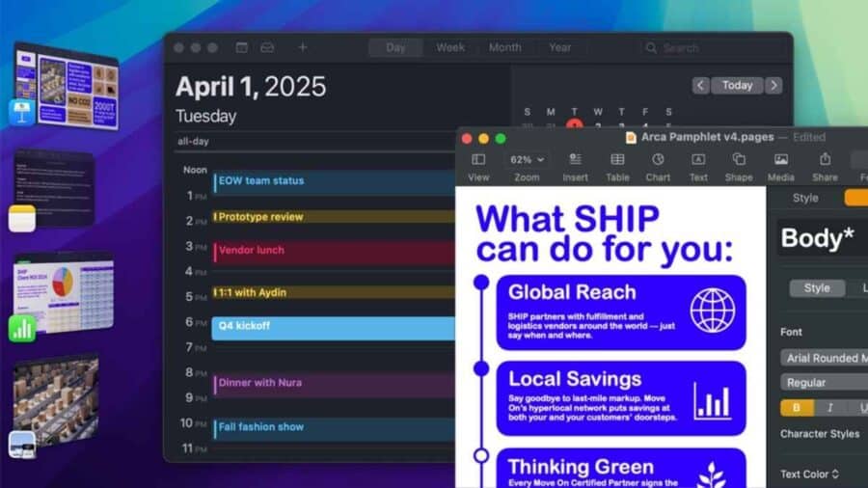The width and height of the screenshot is (868, 488).
Task: Add a new event with the plus button
Action: click(303, 47)
